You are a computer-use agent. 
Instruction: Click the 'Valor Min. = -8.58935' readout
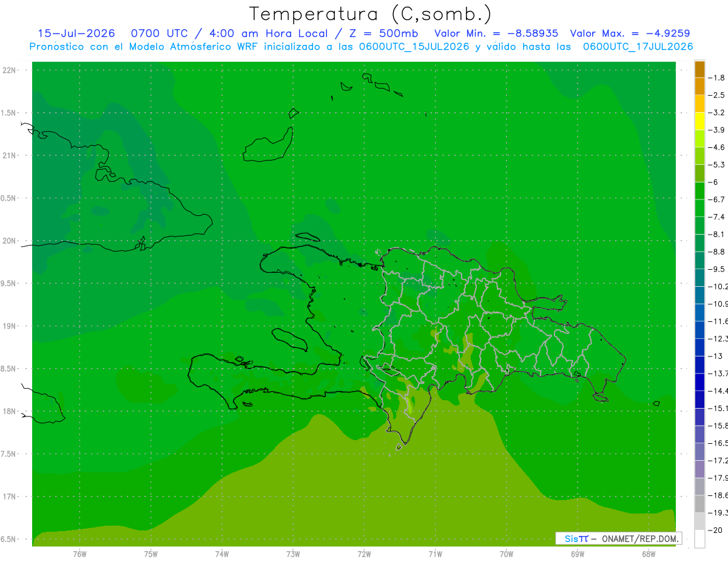tap(496, 33)
